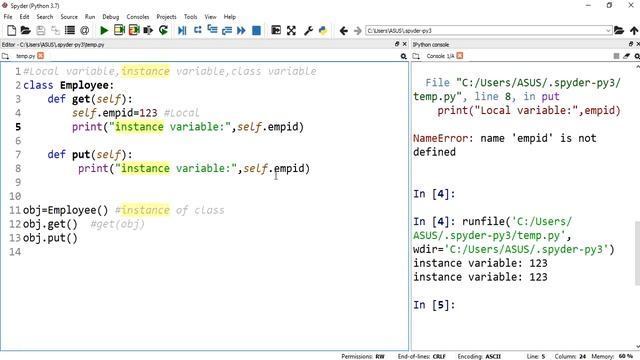Click 'class Employee:' on line 2
The width and height of the screenshot is (640, 360).
pos(69,85)
